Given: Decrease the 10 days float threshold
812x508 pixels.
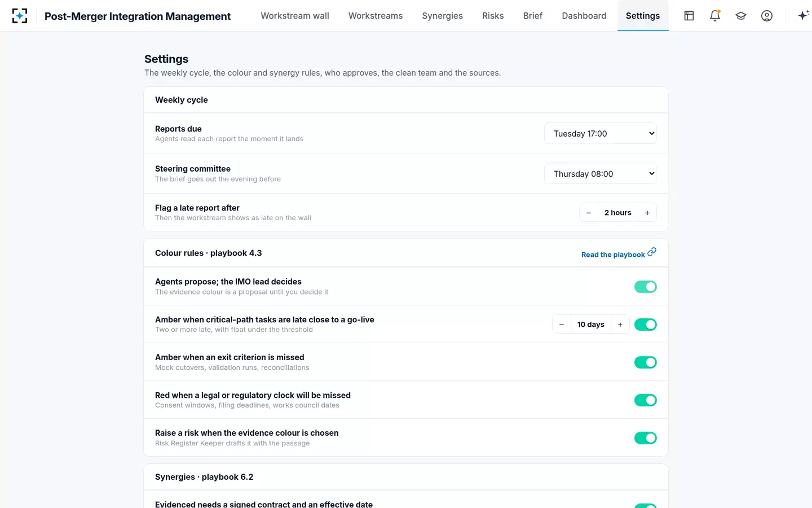Looking at the screenshot, I should [x=562, y=325].
